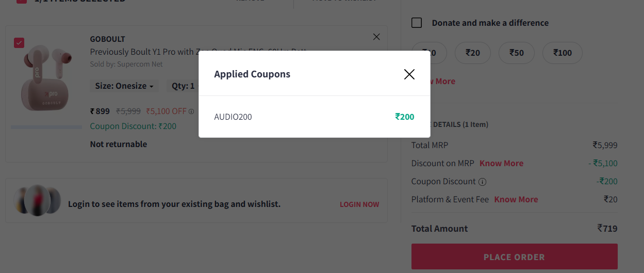Open the Size: Onesize dropdown
644x273 pixels.
tap(124, 86)
